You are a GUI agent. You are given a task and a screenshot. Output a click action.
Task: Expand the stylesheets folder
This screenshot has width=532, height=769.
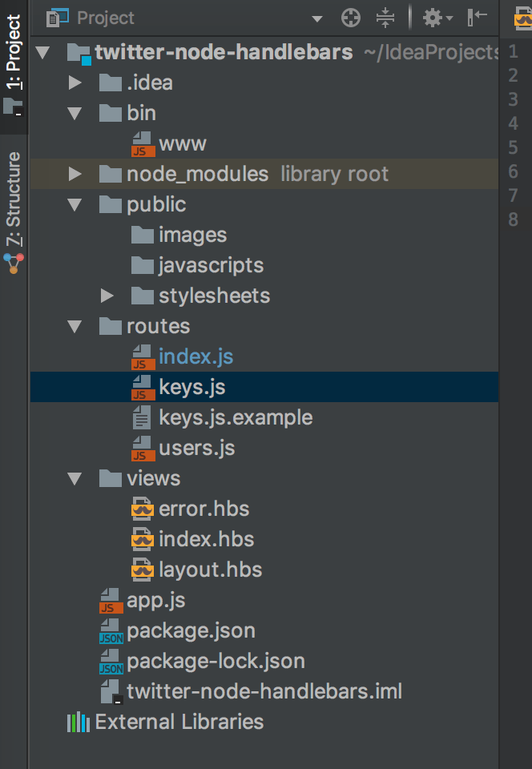point(107,296)
